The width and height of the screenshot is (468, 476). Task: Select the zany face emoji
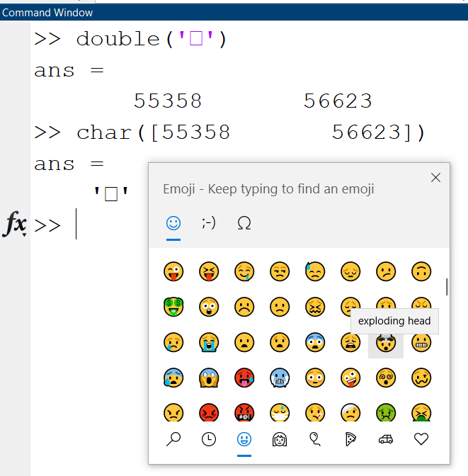click(350, 378)
